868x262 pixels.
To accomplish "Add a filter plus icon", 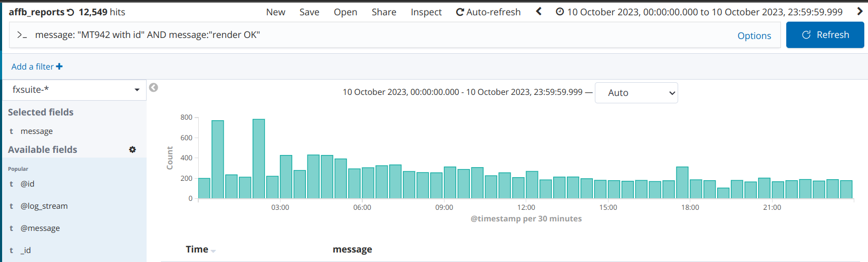I will [x=59, y=66].
